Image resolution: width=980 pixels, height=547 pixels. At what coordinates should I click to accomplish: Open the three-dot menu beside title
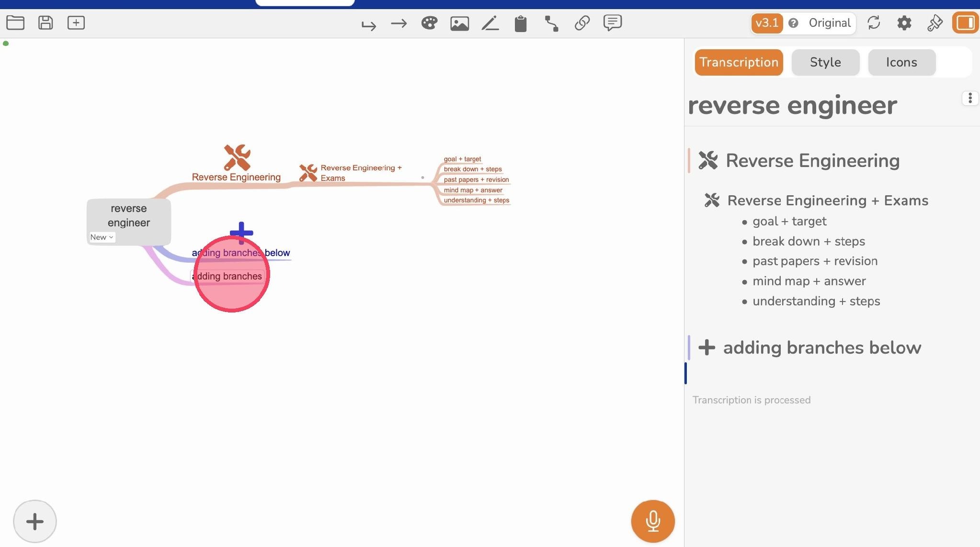pos(970,98)
